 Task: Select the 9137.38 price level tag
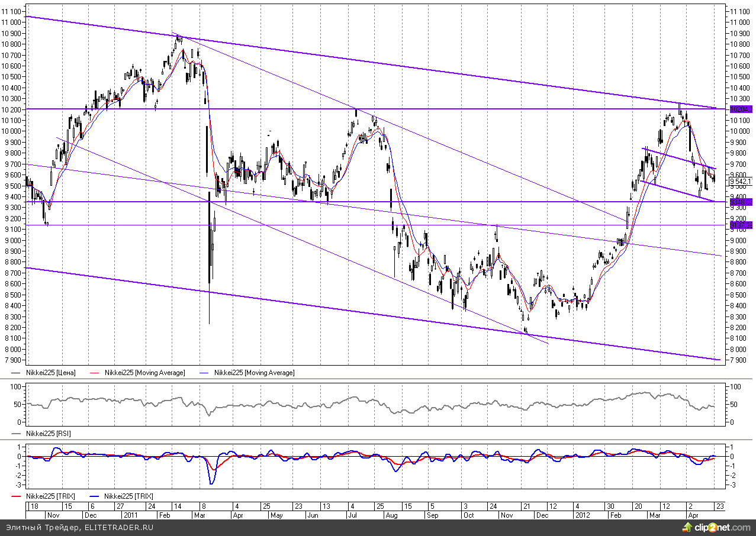click(x=741, y=225)
